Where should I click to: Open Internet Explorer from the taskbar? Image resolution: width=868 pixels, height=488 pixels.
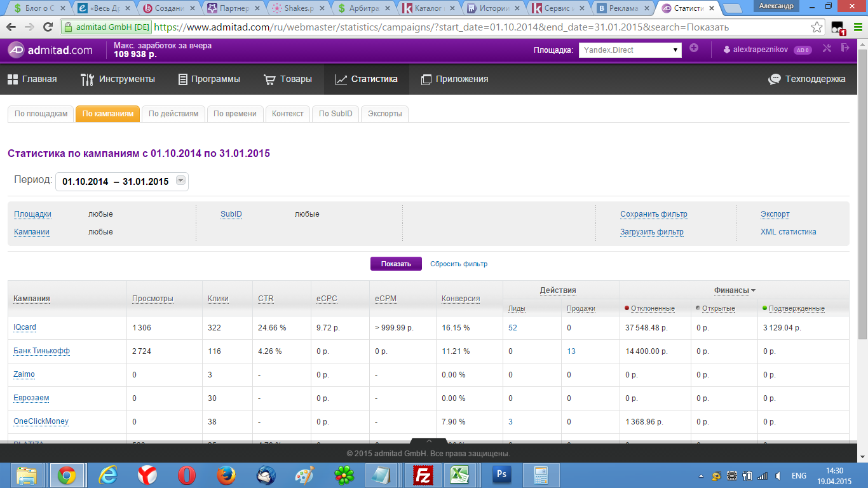pos(107,475)
